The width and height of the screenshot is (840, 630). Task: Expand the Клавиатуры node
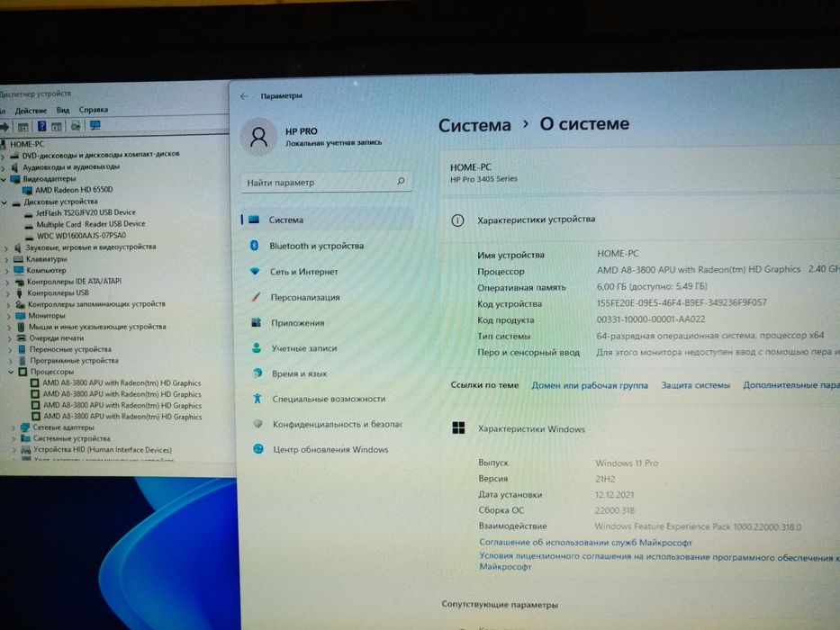coord(6,259)
